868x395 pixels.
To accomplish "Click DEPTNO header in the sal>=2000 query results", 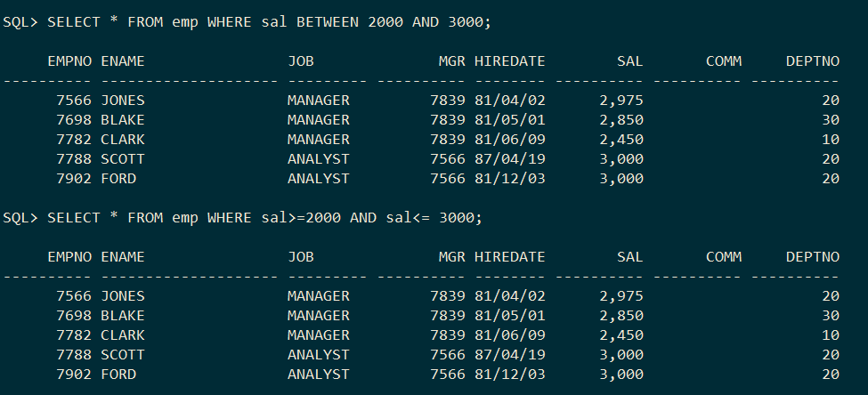I will 813,257.
